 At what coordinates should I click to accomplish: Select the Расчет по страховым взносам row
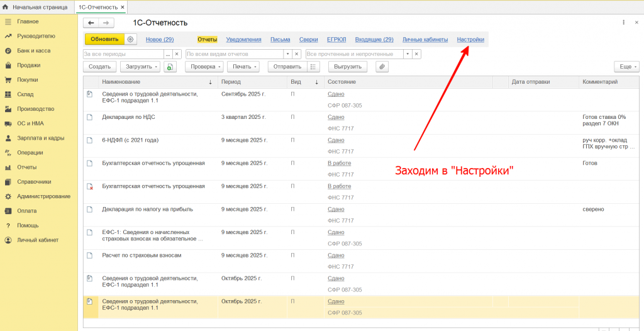(362, 261)
